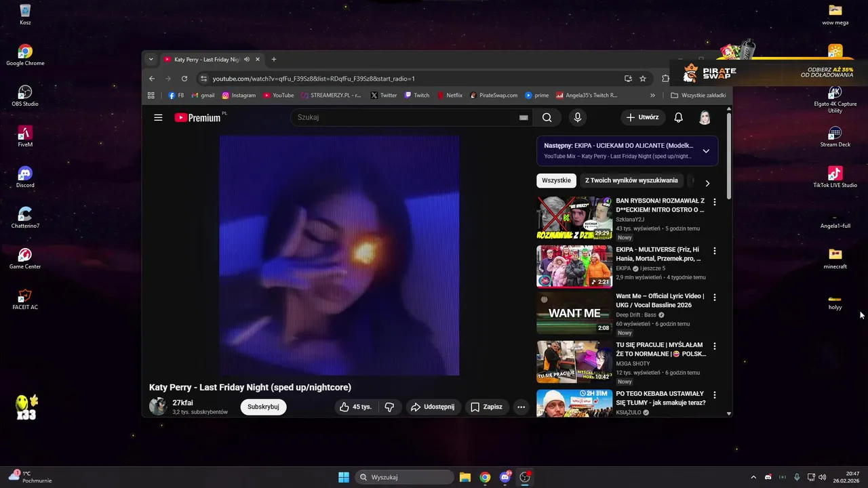Start voice search with microphone icon
Viewport: 868px width, 488px height.
click(x=578, y=117)
